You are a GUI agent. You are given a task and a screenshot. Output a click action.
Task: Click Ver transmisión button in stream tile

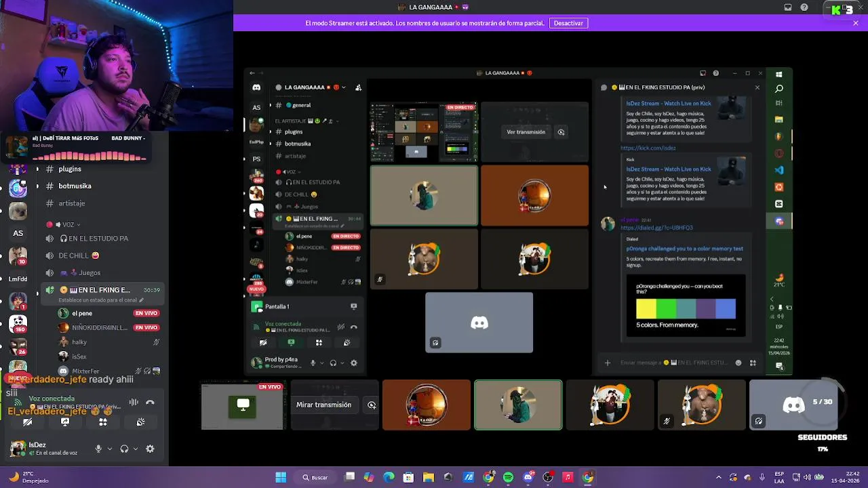526,132
